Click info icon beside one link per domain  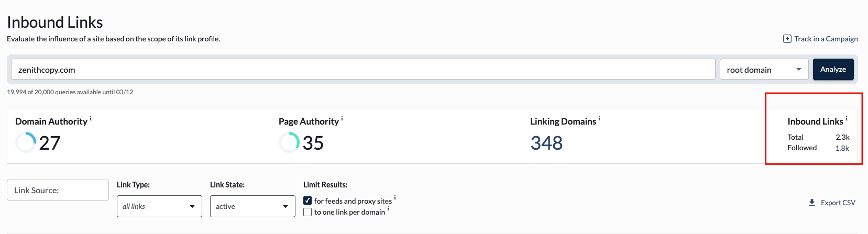pyautogui.click(x=388, y=209)
